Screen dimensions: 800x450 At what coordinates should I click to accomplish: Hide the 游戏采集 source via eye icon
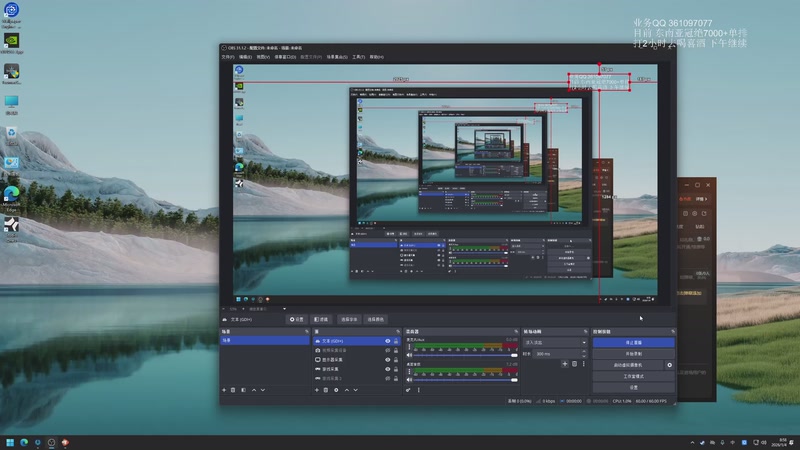pos(388,369)
